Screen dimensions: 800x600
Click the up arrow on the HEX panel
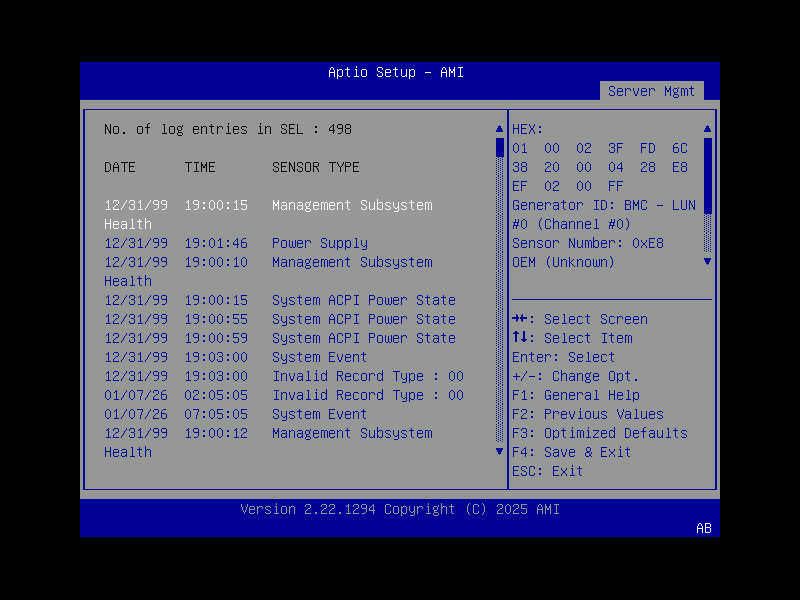point(707,128)
